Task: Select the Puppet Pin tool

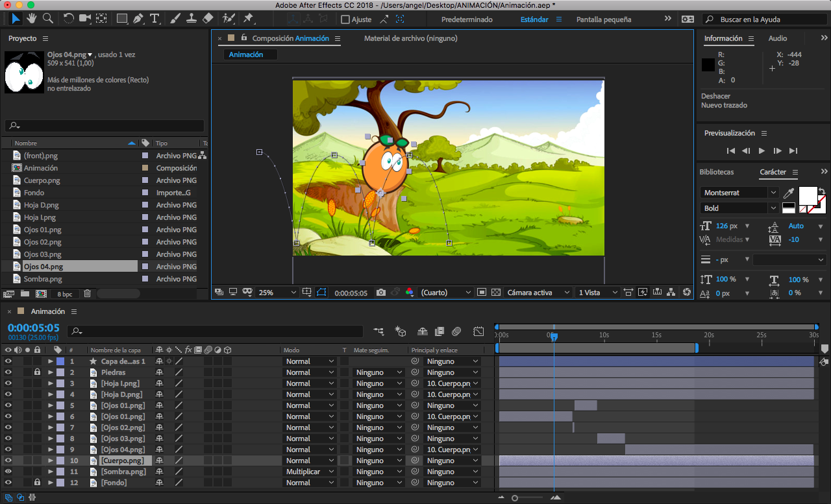Action: pos(248,19)
